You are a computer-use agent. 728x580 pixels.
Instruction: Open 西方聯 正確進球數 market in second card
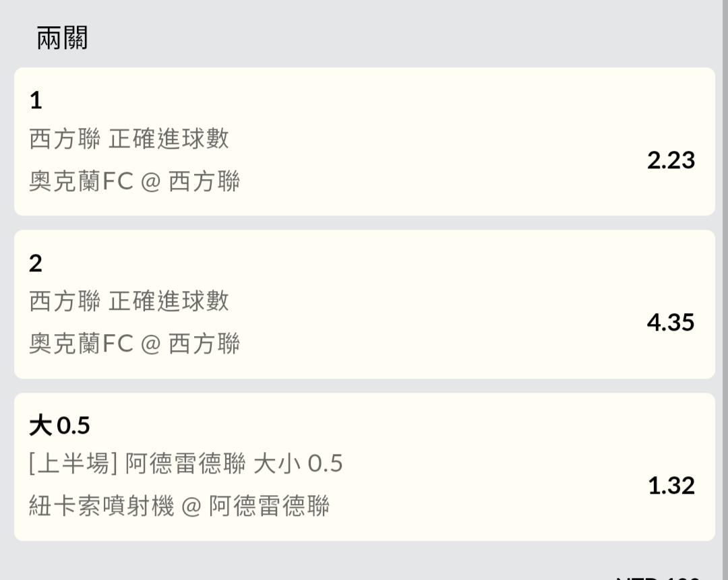click(129, 301)
